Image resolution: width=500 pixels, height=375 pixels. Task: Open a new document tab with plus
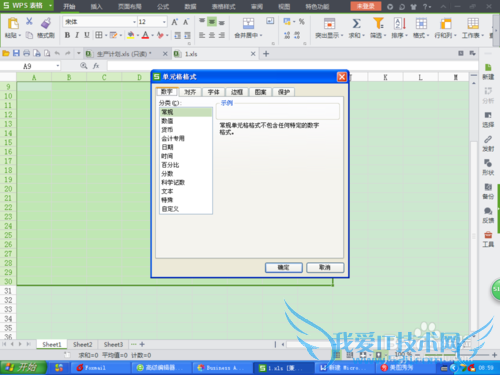[266, 54]
